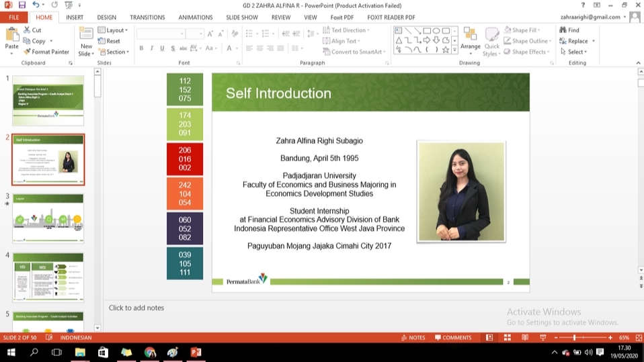The image size is (644, 362).
Task: Toggle Bold formatting
Action: (141, 48)
